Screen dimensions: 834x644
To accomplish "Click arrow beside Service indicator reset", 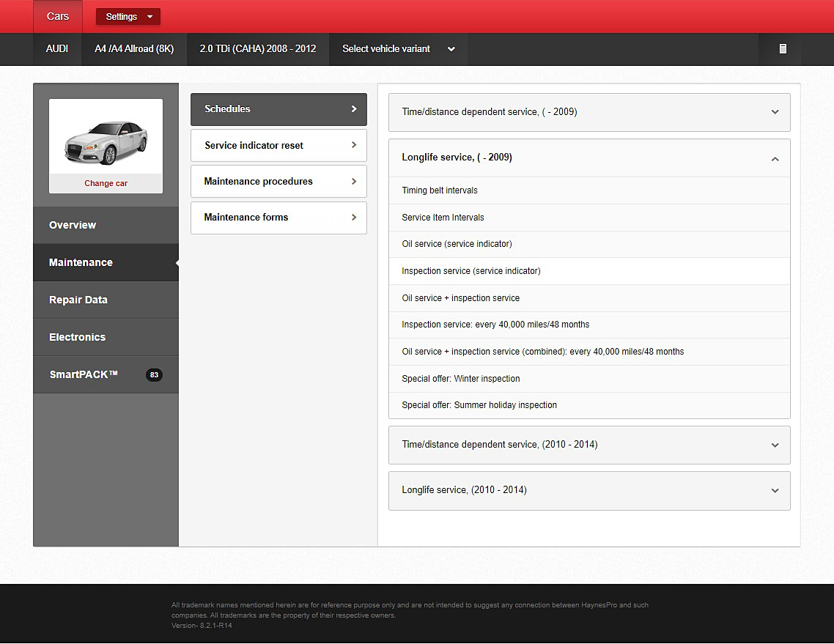I will [354, 145].
